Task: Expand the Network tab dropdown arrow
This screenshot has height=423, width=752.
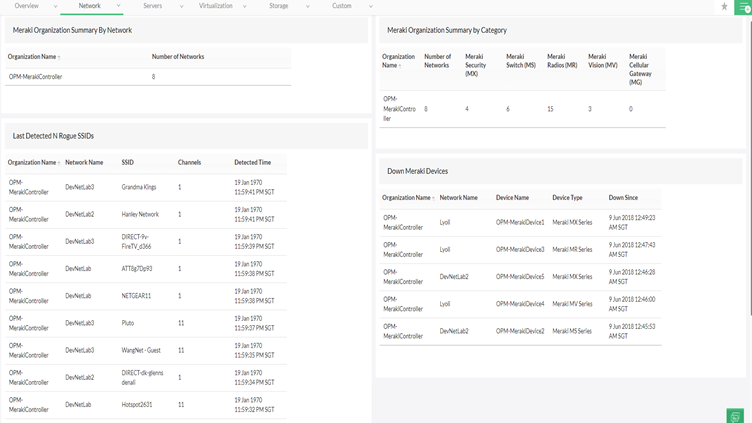Action: (x=118, y=6)
